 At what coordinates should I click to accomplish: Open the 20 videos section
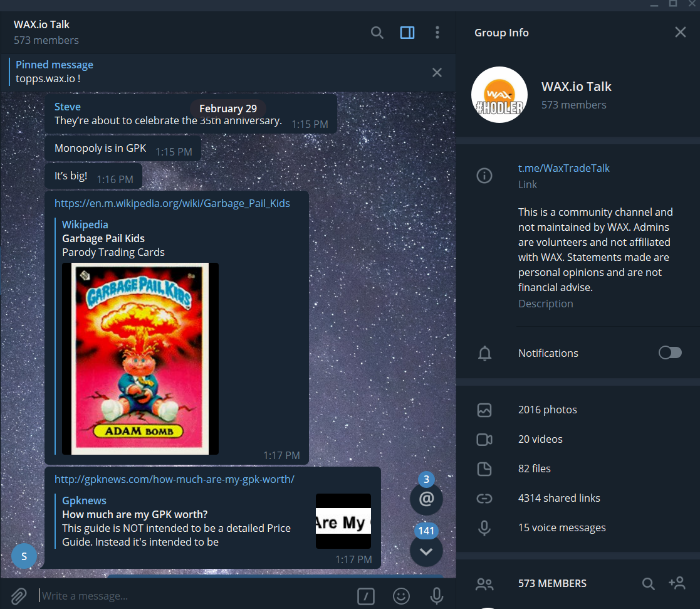[x=540, y=439]
